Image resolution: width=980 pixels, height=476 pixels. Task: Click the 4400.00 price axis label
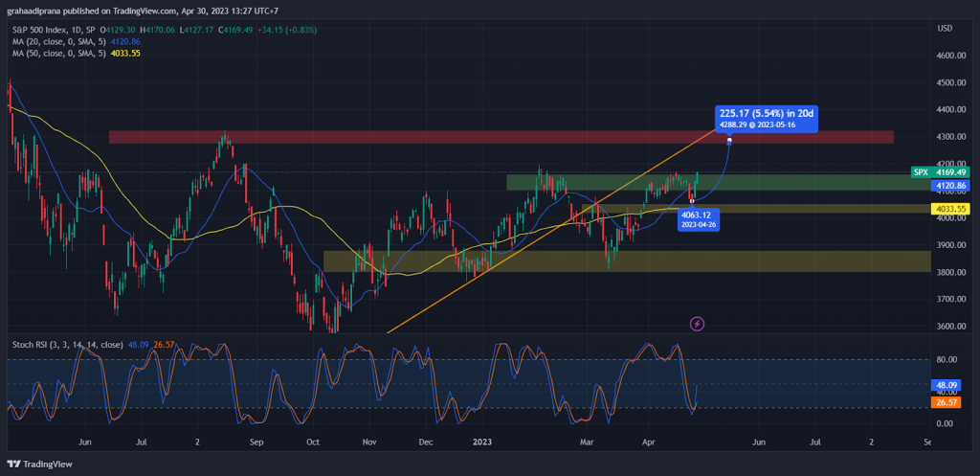951,109
